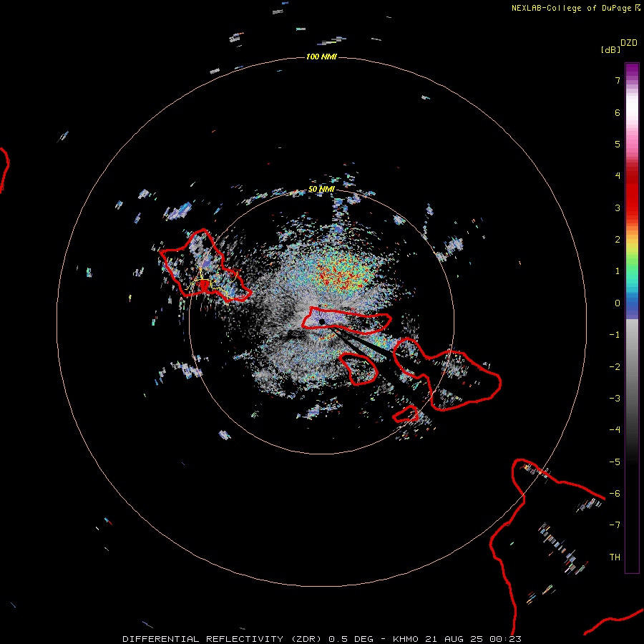Viewport: 644px width, 644px height.
Task: Click the DZD product label above the color bar
Action: point(629,43)
